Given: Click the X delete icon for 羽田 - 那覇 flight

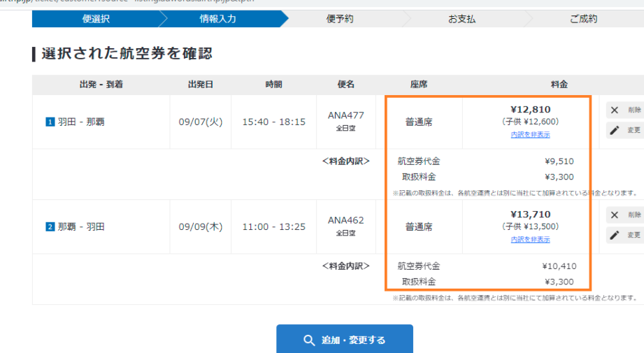Looking at the screenshot, I should tap(615, 110).
